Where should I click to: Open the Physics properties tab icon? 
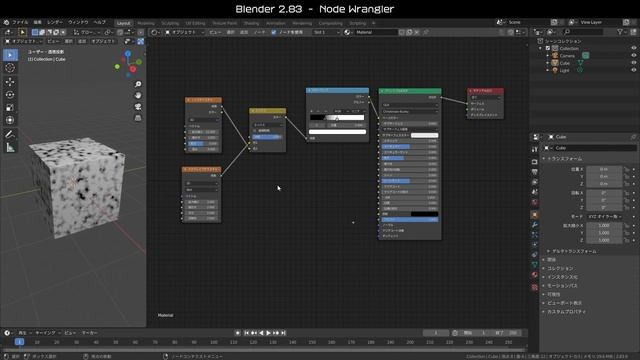click(535, 244)
